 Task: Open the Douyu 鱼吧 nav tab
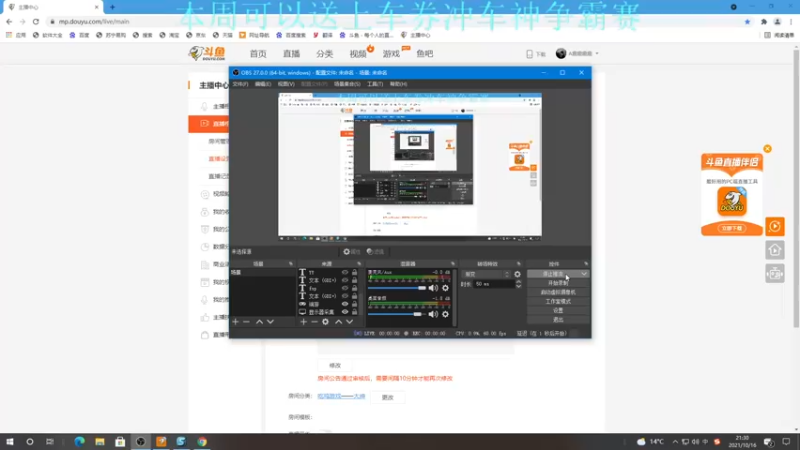[x=424, y=54]
